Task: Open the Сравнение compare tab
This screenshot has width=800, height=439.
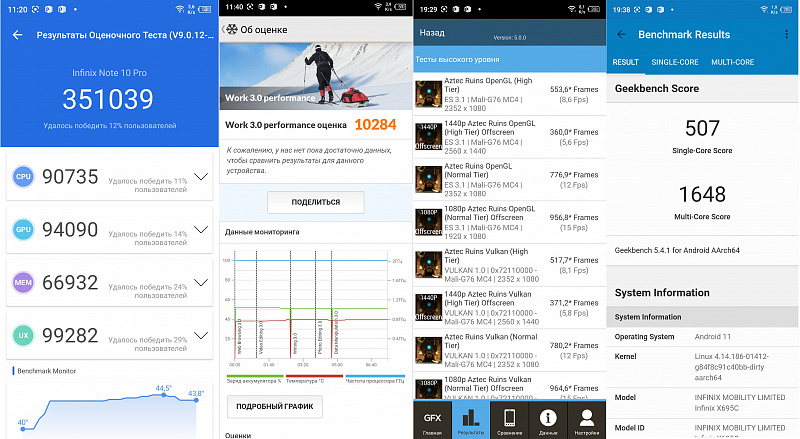Action: [x=509, y=420]
